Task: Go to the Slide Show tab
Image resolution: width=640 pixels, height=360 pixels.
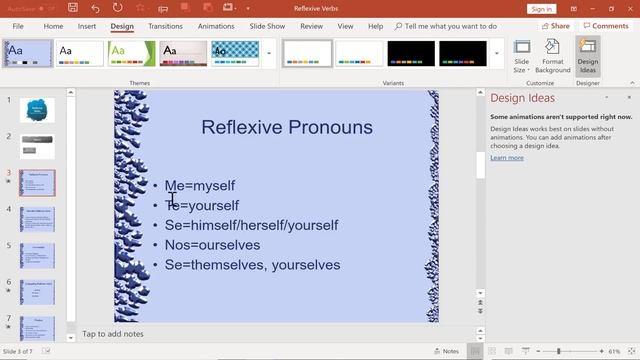Action: coord(267,26)
